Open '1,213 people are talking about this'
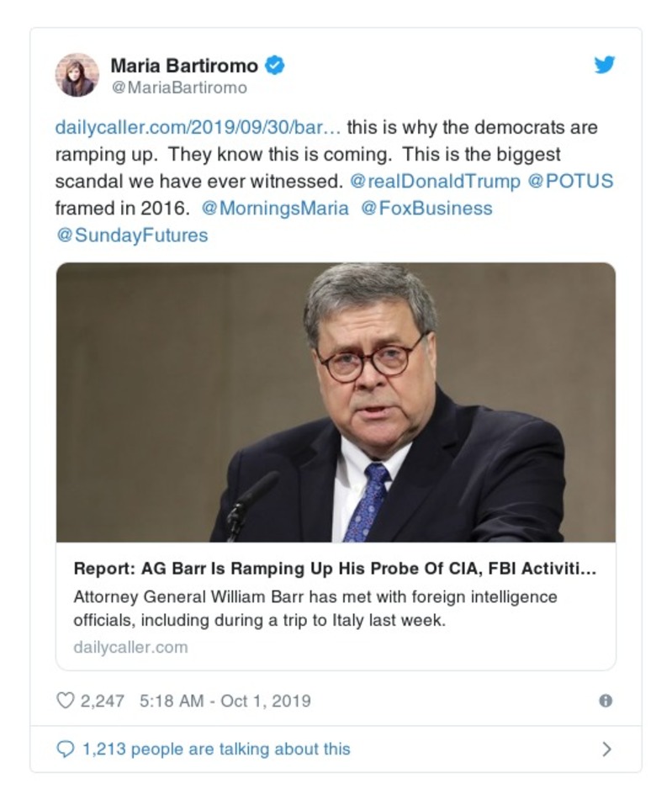672x805 pixels. point(215,749)
